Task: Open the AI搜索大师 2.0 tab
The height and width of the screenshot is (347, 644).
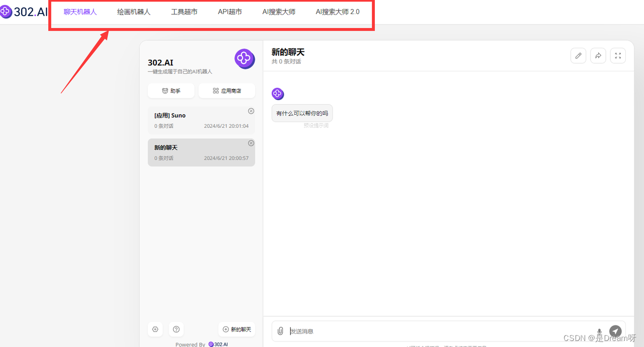Action: point(338,12)
